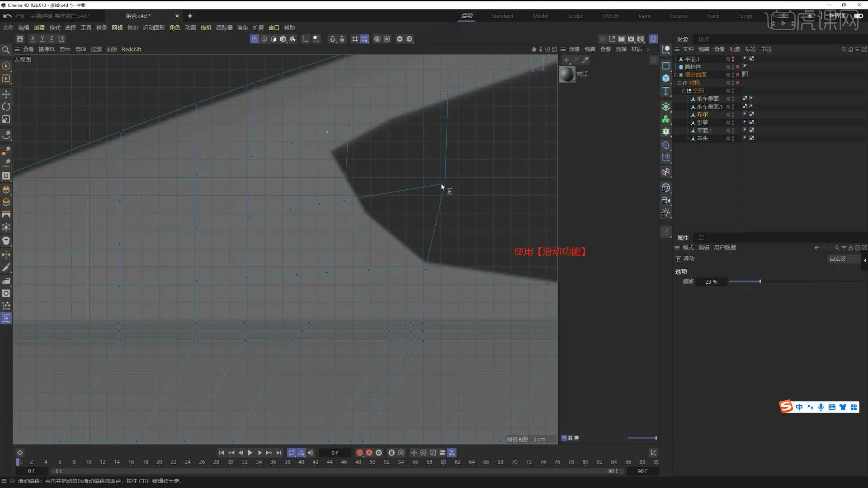The width and height of the screenshot is (868, 488).
Task: Switch to Points mode icon
Action: pyautogui.click(x=255, y=39)
